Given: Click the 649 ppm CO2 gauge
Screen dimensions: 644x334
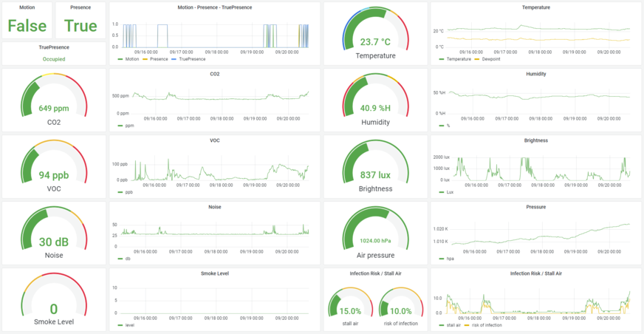Looking at the screenshot, I should [54, 105].
